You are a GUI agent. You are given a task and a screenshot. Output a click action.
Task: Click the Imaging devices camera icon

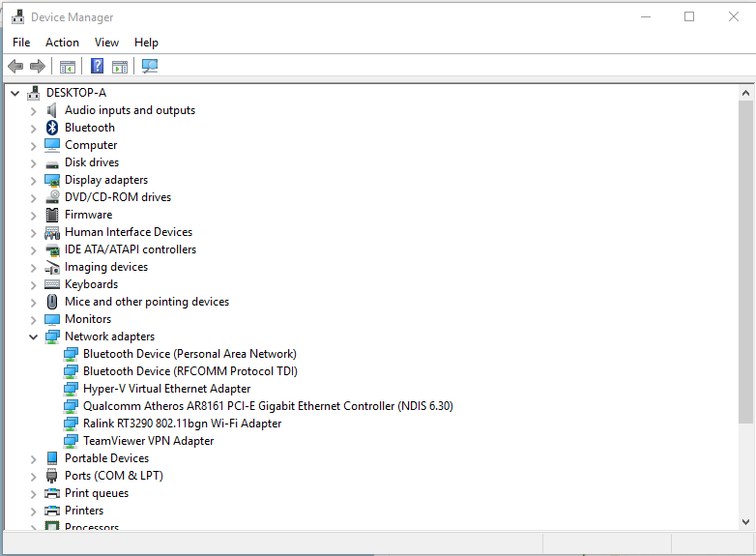52,267
